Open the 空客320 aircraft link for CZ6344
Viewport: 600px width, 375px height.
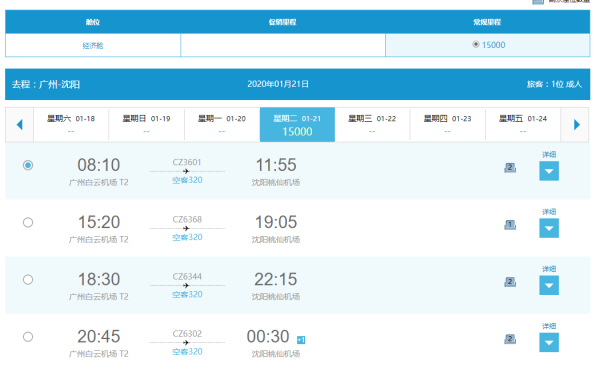click(x=187, y=294)
